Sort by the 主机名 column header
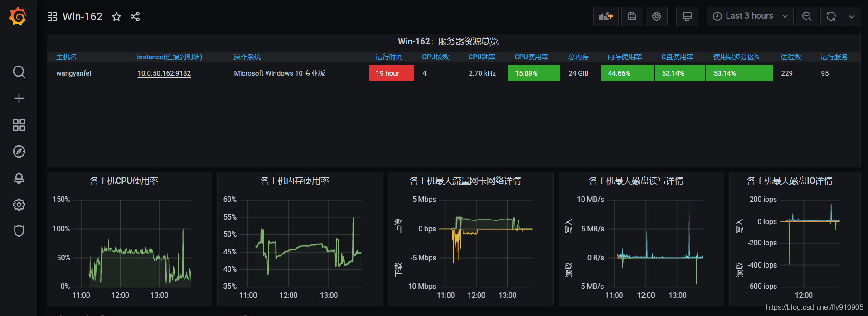Screen dimensions: 868x316 66,57
